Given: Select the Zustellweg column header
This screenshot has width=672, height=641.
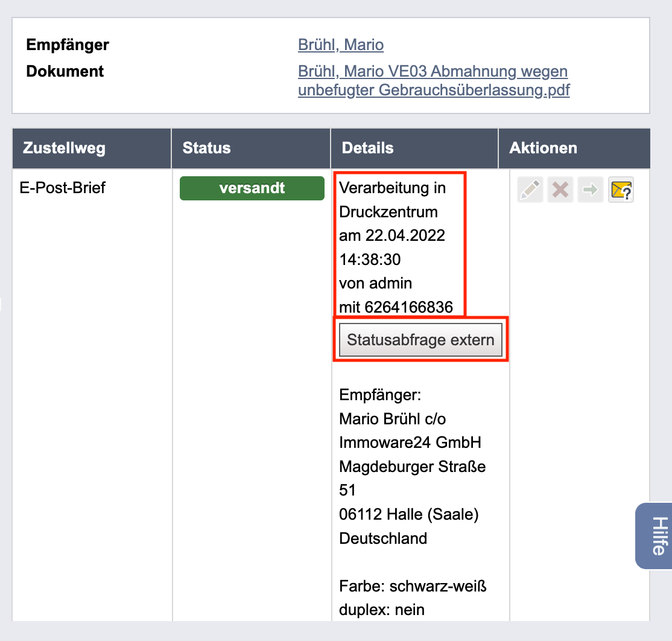Looking at the screenshot, I should (92, 148).
